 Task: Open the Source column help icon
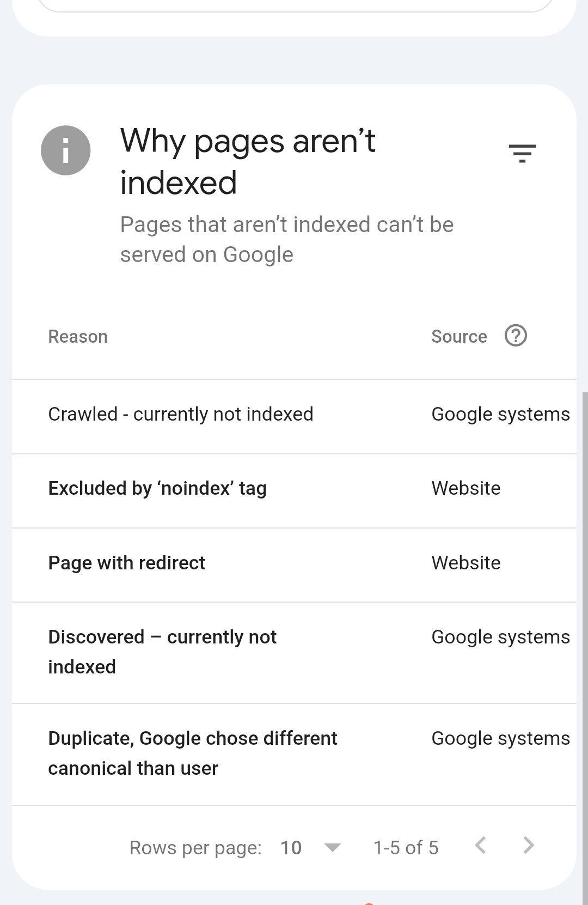pos(516,336)
